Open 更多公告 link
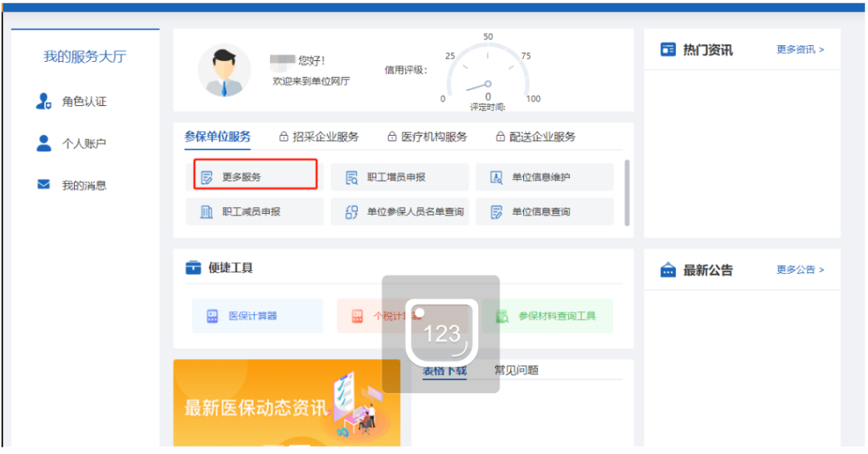The width and height of the screenshot is (868, 454). pyautogui.click(x=800, y=270)
